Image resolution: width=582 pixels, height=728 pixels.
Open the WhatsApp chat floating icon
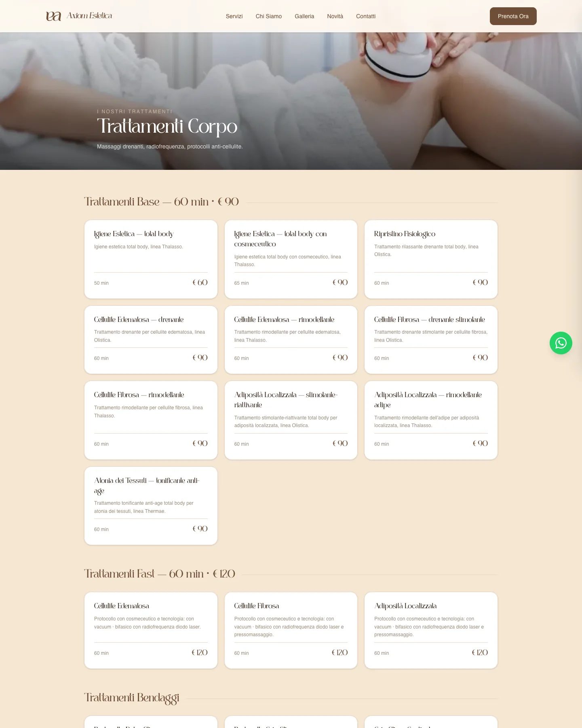[x=561, y=343]
